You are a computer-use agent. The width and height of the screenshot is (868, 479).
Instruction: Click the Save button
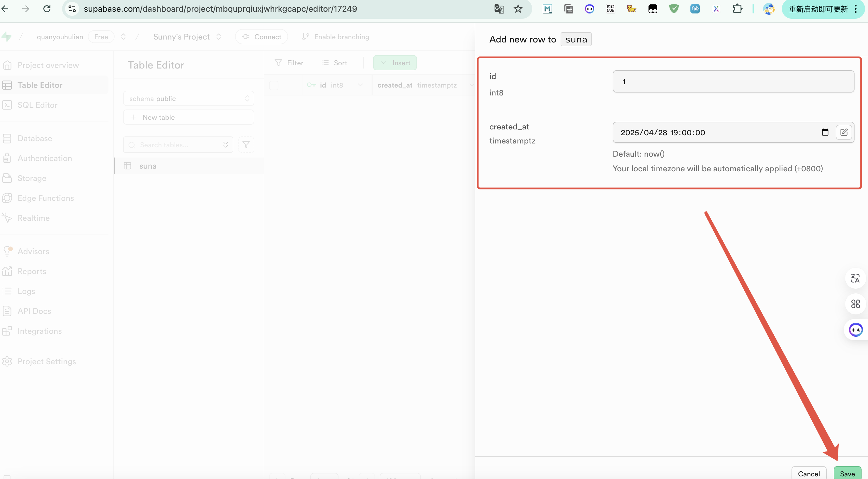tap(847, 473)
